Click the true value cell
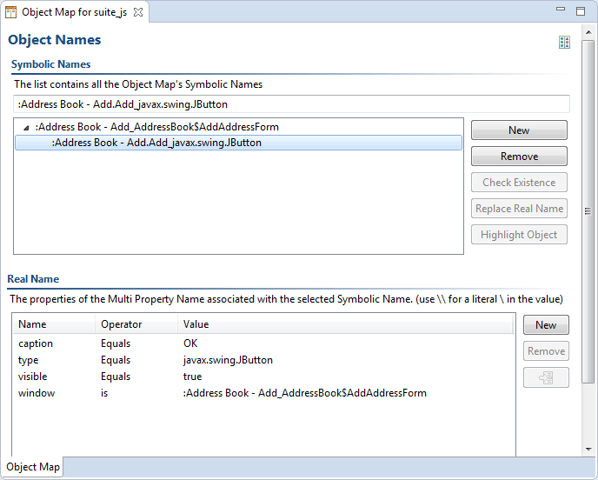 point(192,377)
